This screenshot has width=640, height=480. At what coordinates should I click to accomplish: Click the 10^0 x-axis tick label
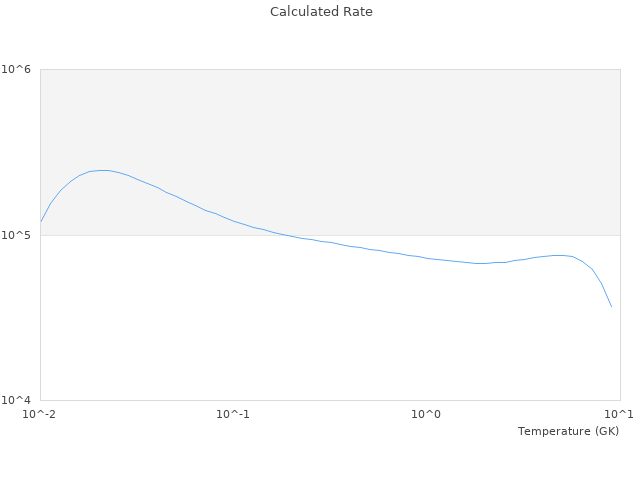[x=426, y=414]
